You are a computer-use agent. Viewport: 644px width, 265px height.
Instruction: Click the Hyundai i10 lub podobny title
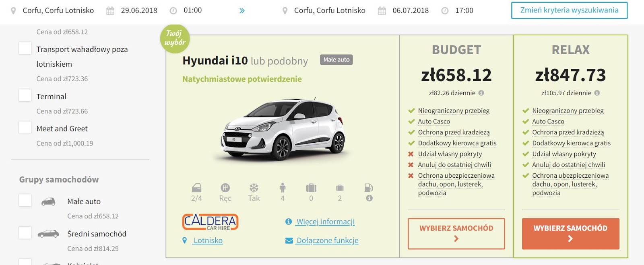click(x=245, y=61)
